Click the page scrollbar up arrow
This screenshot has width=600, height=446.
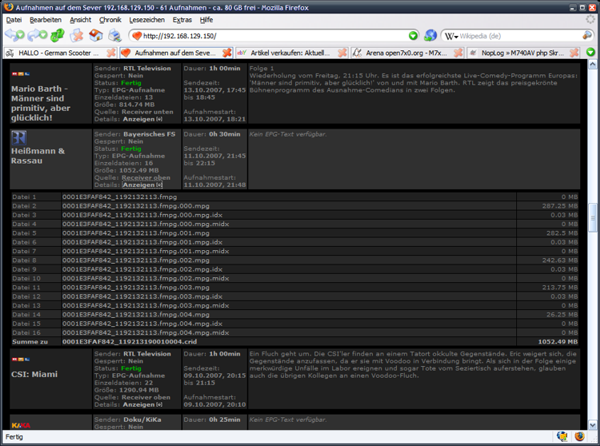[x=592, y=64]
